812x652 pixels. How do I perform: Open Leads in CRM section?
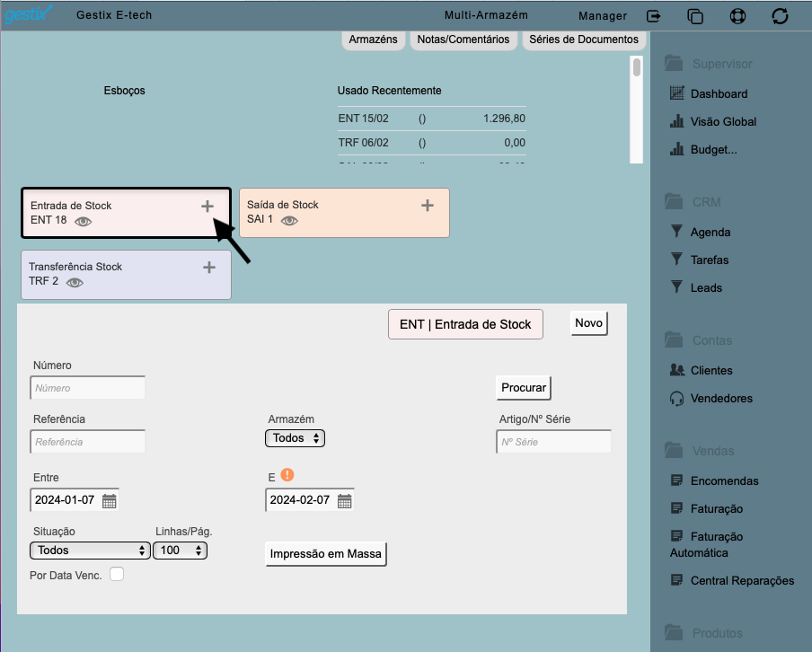[696, 288]
